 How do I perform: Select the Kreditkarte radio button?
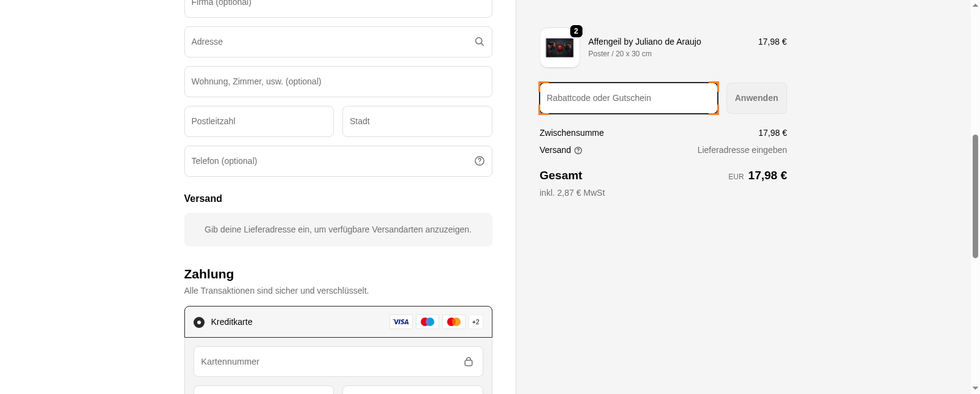pos(199,322)
